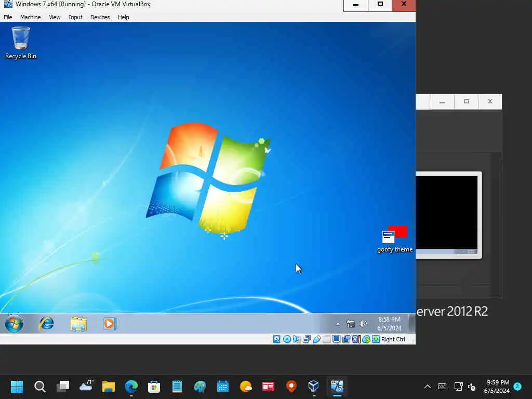Screen dimensions: 532x399
Task: Open the View menu
Action: pyautogui.click(x=55, y=17)
